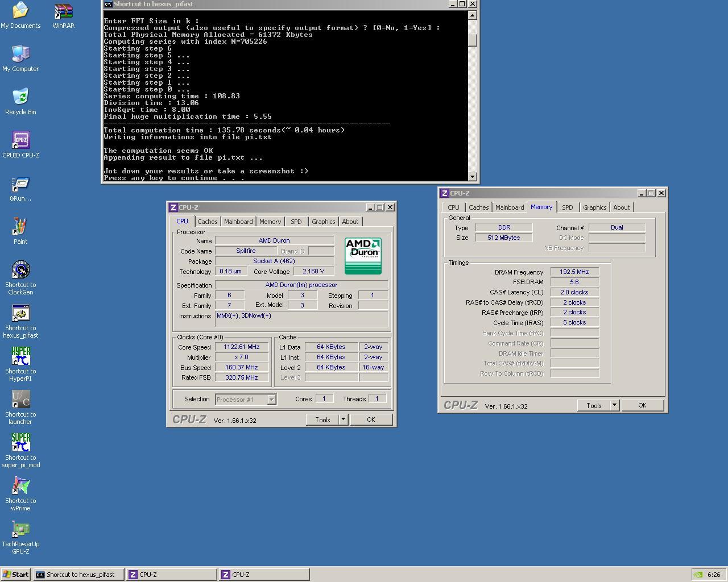Expand Tools dropdown arrow in Memory window
Screen dimensions: 728x582
tap(614, 405)
